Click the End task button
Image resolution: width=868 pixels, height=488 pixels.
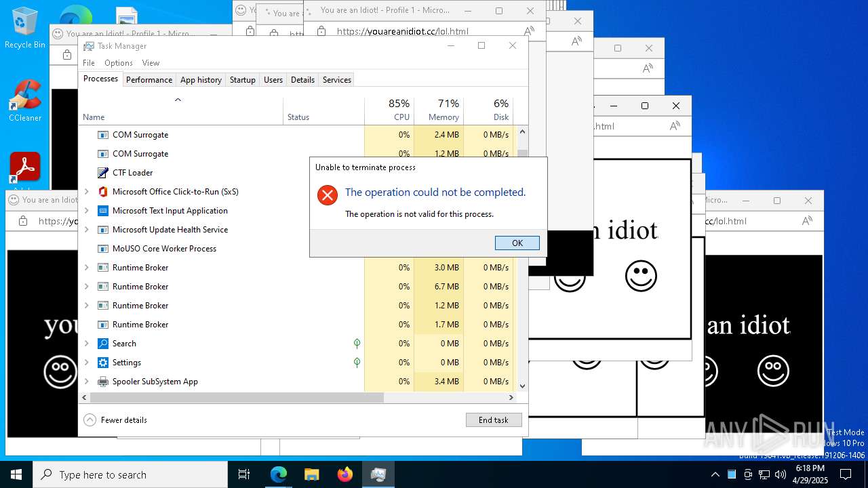click(x=494, y=420)
